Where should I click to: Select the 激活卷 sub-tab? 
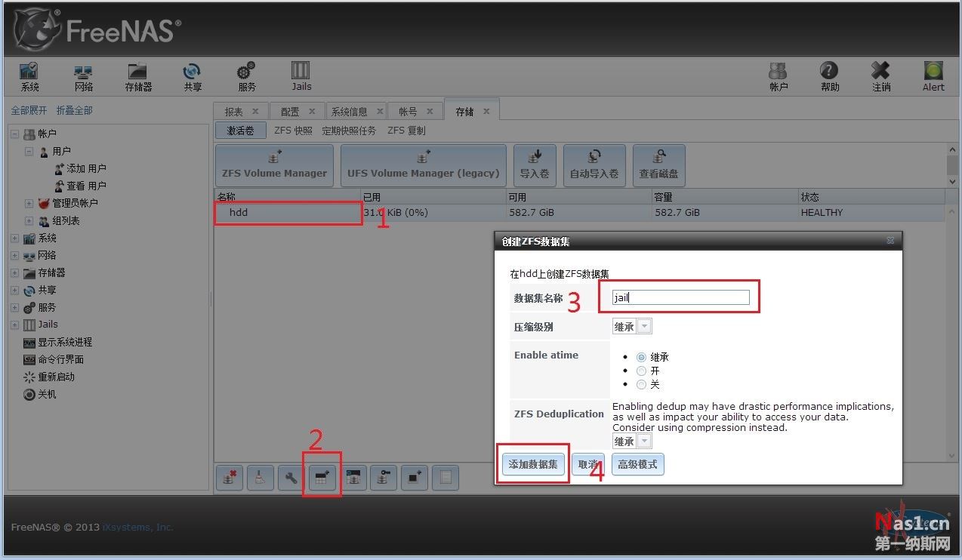pyautogui.click(x=240, y=131)
